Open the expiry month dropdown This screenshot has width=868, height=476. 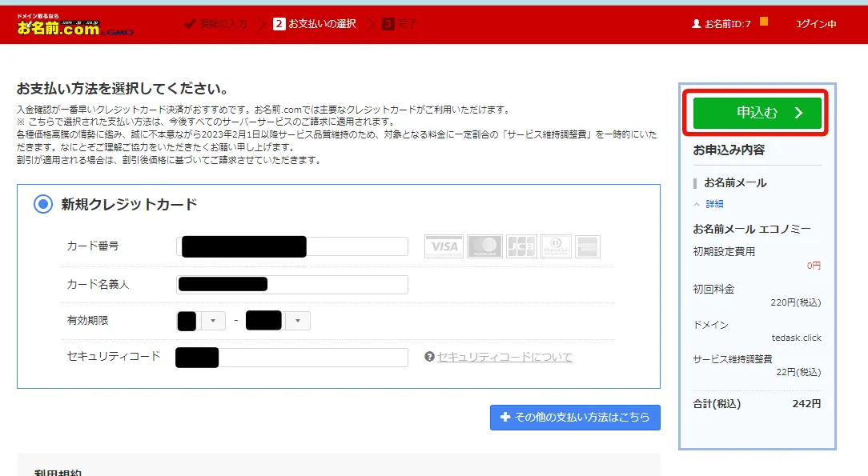pos(212,321)
